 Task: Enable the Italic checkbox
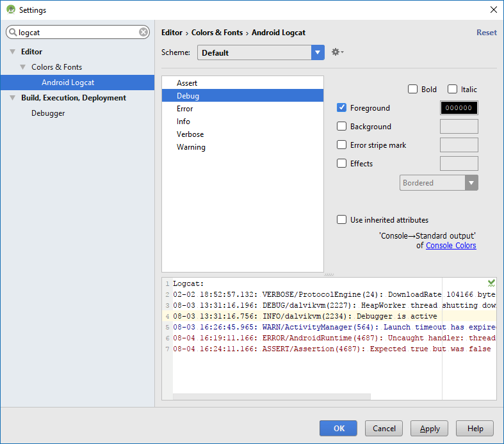point(453,90)
